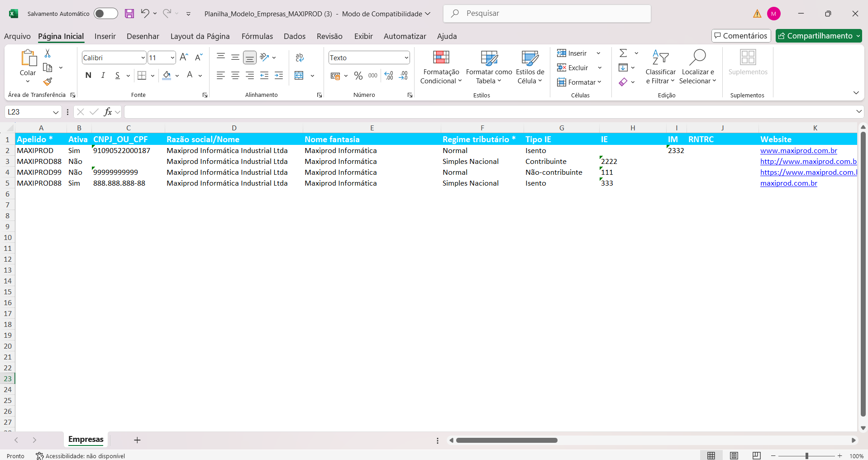868x460 pixels.
Task: Click the AutoSum sigma icon
Action: click(x=623, y=53)
